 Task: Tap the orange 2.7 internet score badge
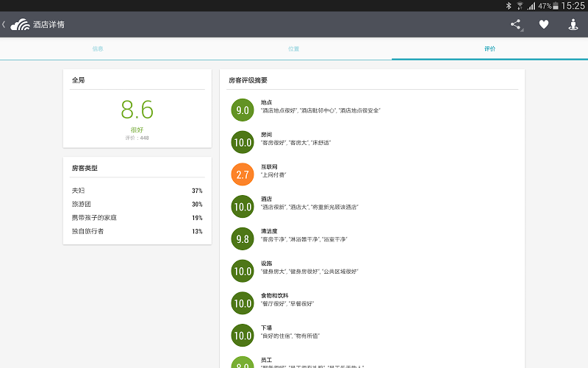[x=242, y=174]
